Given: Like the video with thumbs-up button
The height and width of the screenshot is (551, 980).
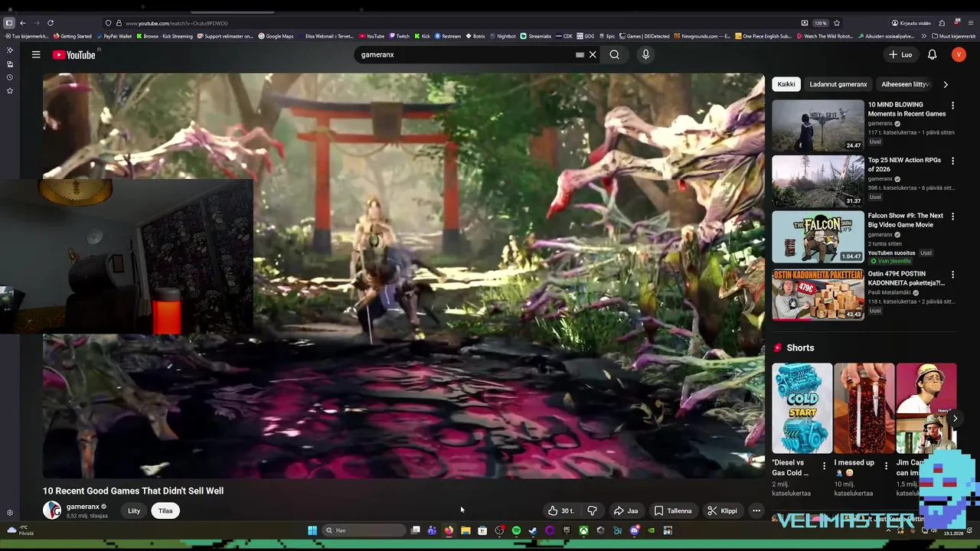Looking at the screenshot, I should (x=560, y=510).
